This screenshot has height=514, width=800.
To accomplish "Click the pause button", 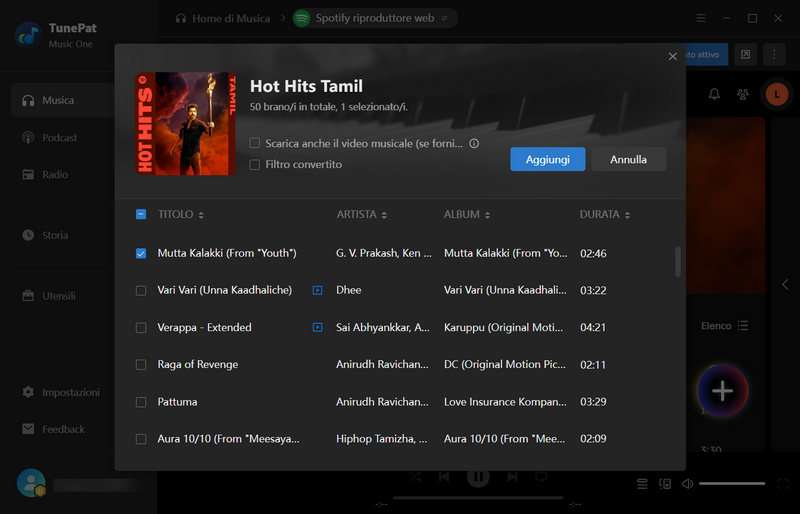I will point(478,477).
